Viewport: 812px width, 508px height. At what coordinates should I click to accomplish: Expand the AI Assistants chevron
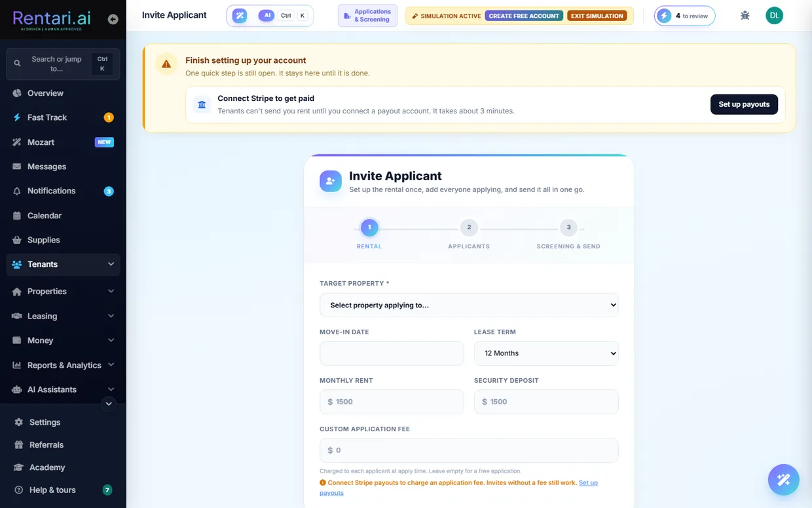coord(111,389)
